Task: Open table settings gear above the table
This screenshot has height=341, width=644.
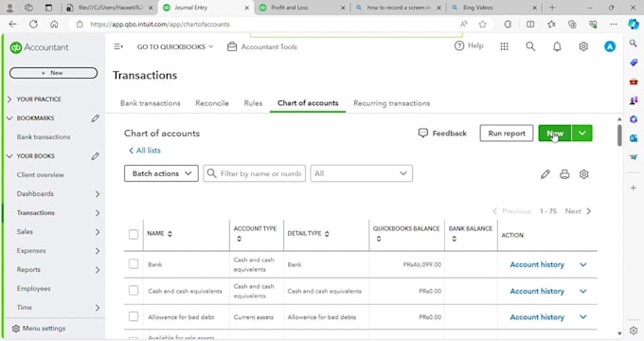Action: pyautogui.click(x=583, y=174)
